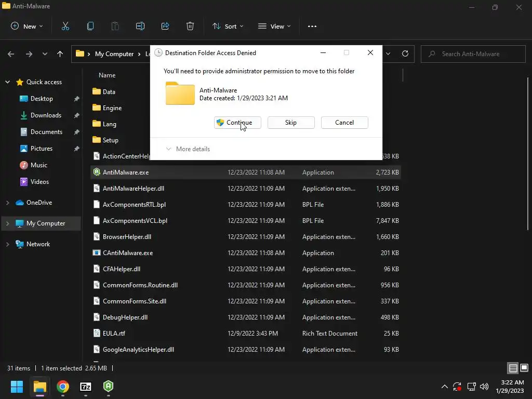Image resolution: width=532 pixels, height=399 pixels.
Task: Click the Rename icon in toolbar
Action: [x=140, y=26]
